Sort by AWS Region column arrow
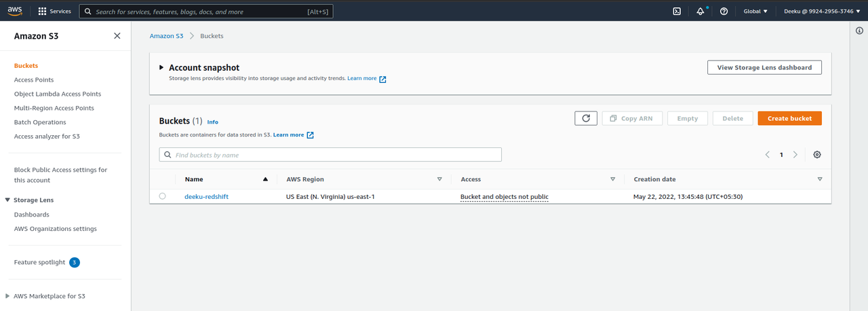The image size is (868, 311). tap(439, 179)
